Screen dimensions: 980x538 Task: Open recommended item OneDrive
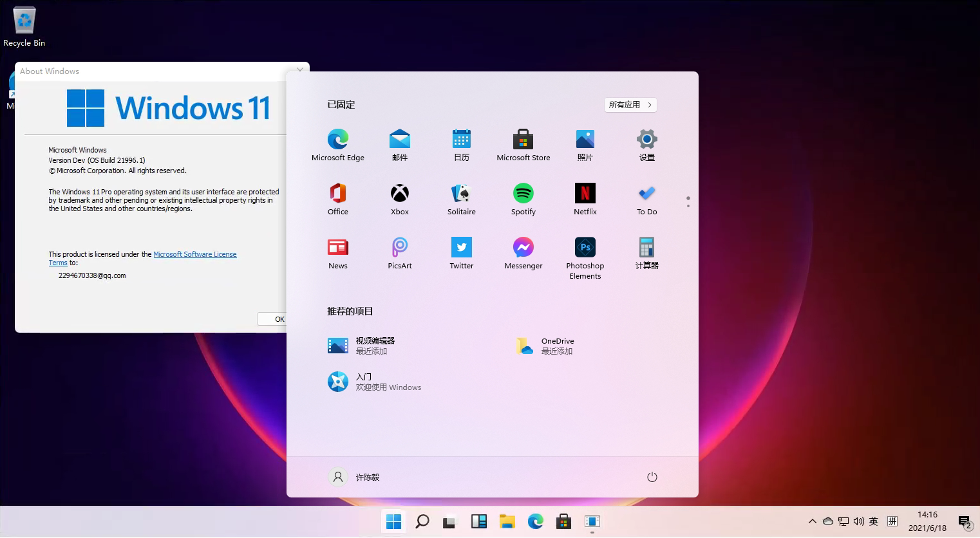(544, 346)
